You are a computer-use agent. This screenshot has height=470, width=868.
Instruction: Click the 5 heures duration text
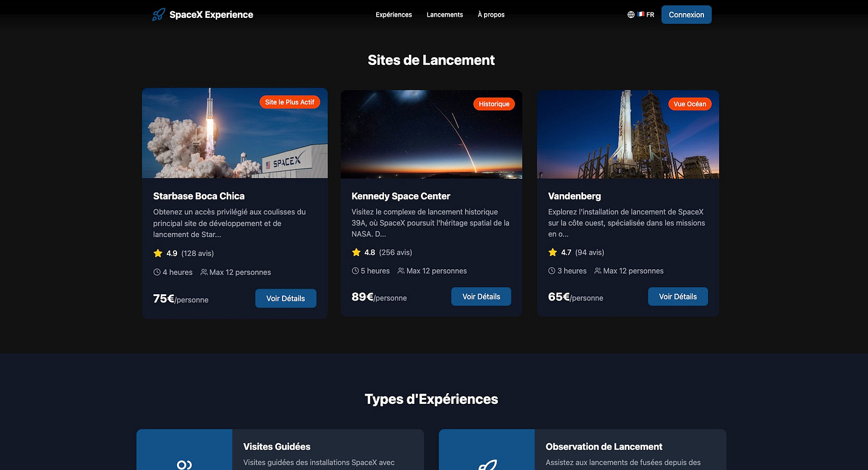click(375, 271)
